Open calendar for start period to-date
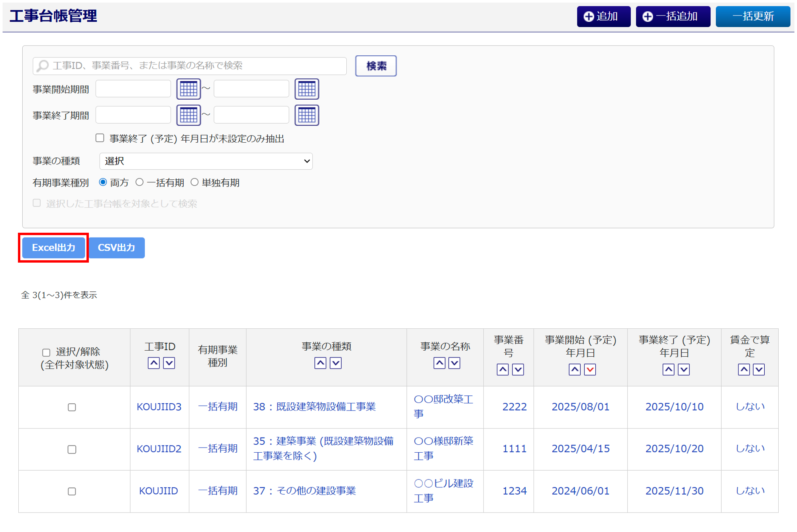Image resolution: width=797 pixels, height=532 pixels. [x=306, y=89]
